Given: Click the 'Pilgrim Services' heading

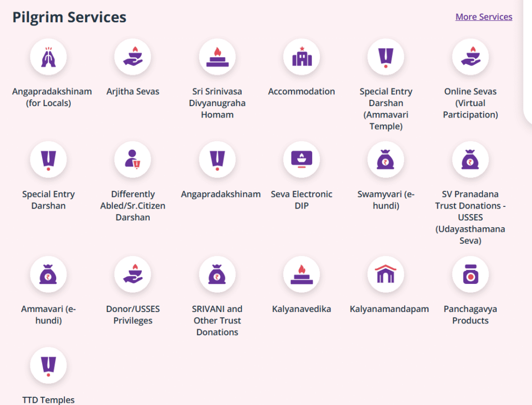Looking at the screenshot, I should (x=69, y=17).
